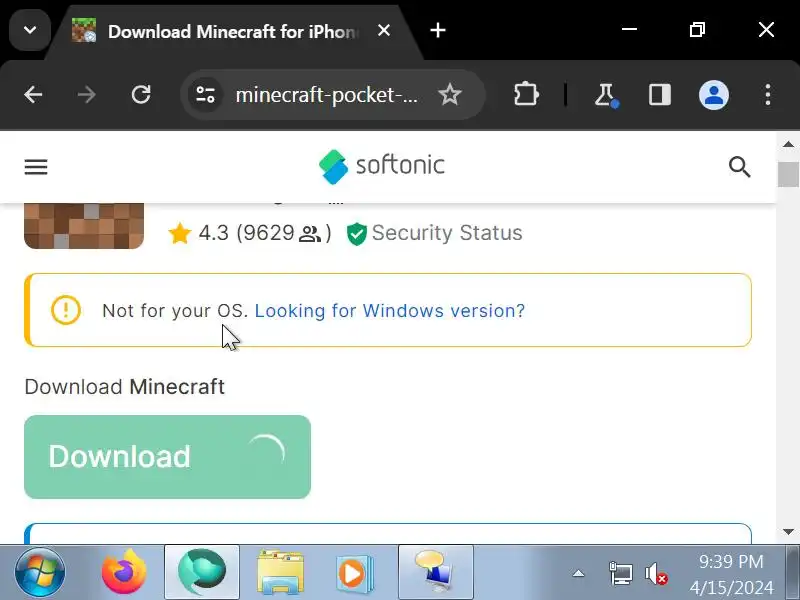This screenshot has height=600, width=800.
Task: Open the Softonic search magnifier
Action: [739, 167]
